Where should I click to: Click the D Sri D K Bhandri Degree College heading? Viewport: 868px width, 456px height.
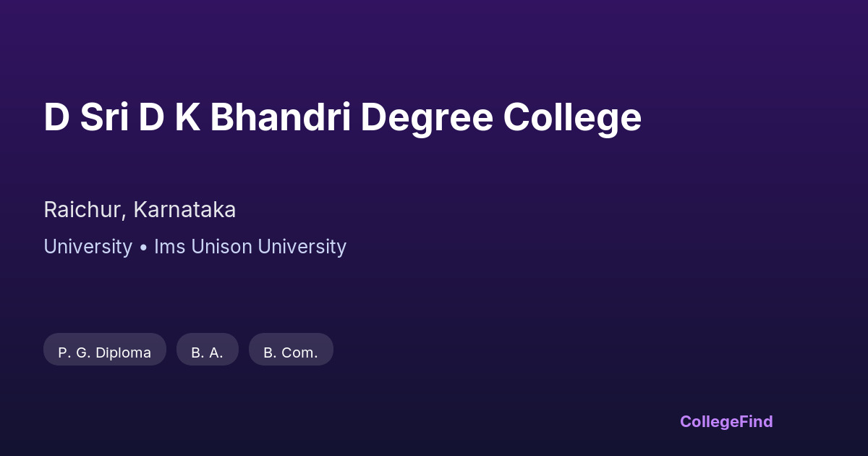pyautogui.click(x=342, y=118)
